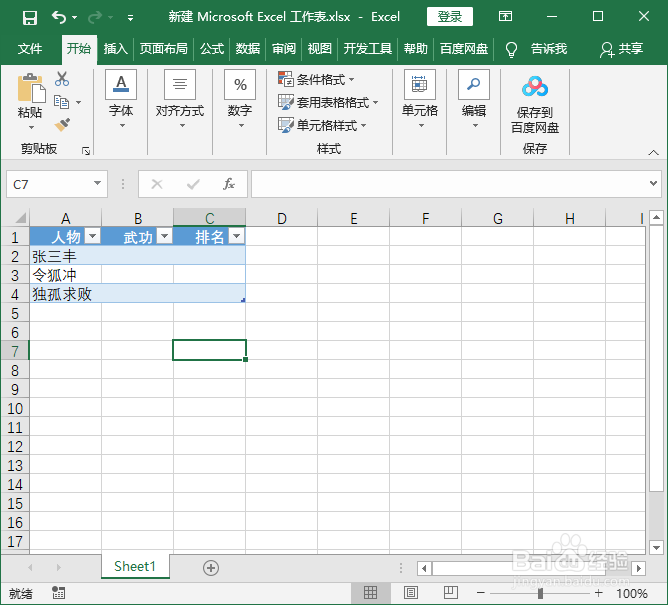Select column D header
This screenshot has width=668, height=605.
pyautogui.click(x=282, y=218)
